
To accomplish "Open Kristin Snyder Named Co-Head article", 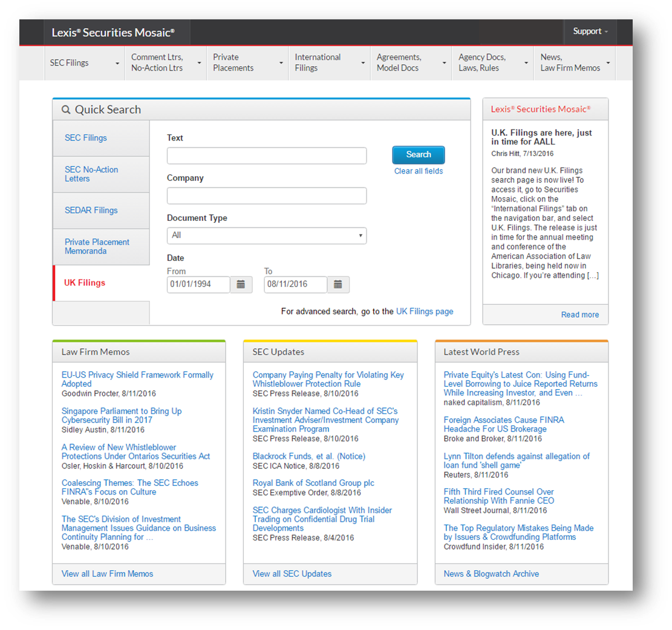I will pos(325,420).
